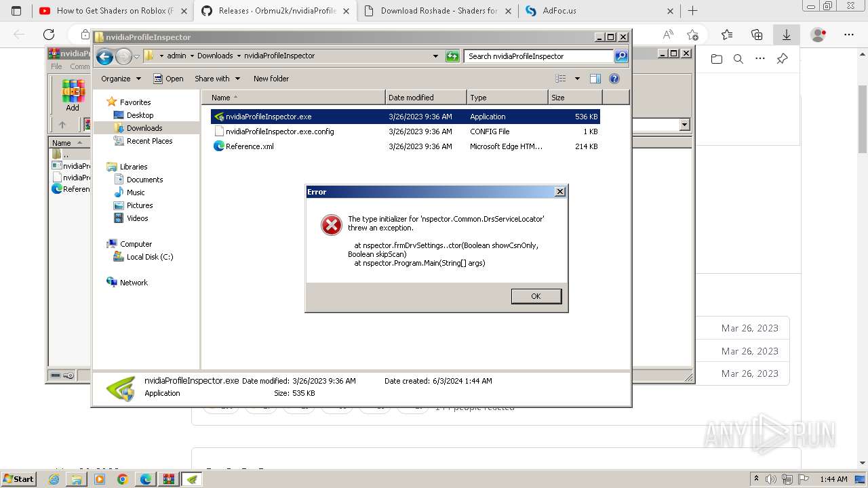
Task: Click the Search nvidiaProfileInspector box
Action: click(539, 56)
